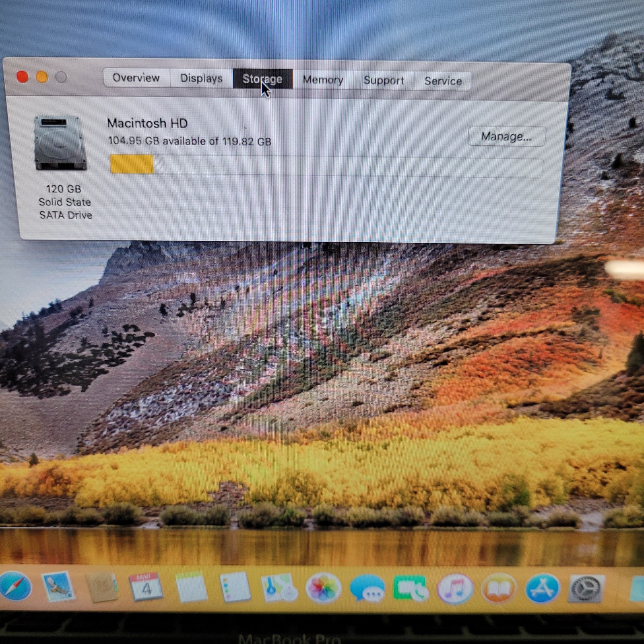Viewport: 644px width, 644px height.
Task: Launch the Mail app in Dock
Action: (x=59, y=587)
